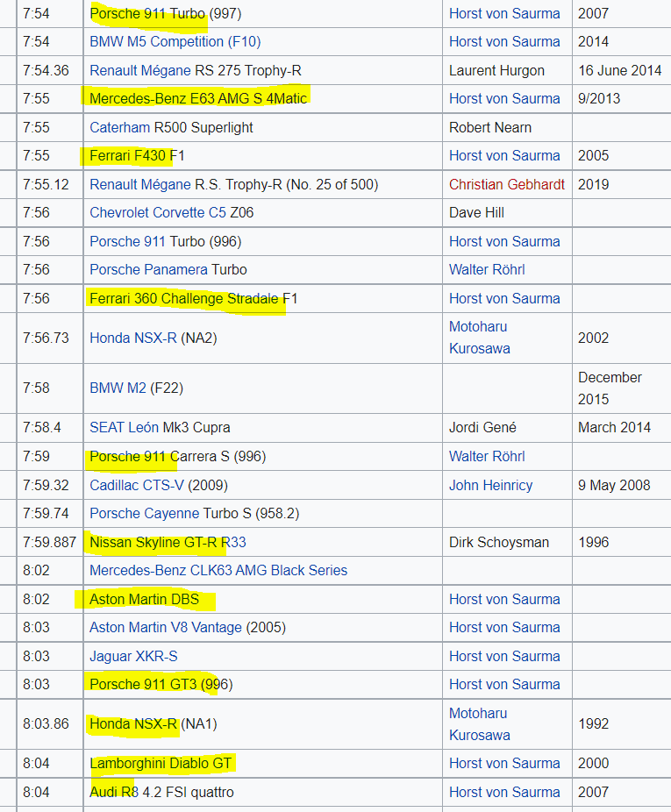This screenshot has width=671, height=812.
Task: Open the Chevrolet Corvette C5 link
Action: click(x=158, y=213)
